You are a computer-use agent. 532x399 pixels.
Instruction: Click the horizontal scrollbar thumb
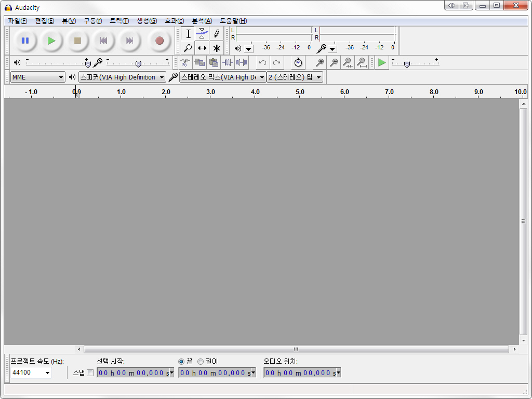pos(296,349)
